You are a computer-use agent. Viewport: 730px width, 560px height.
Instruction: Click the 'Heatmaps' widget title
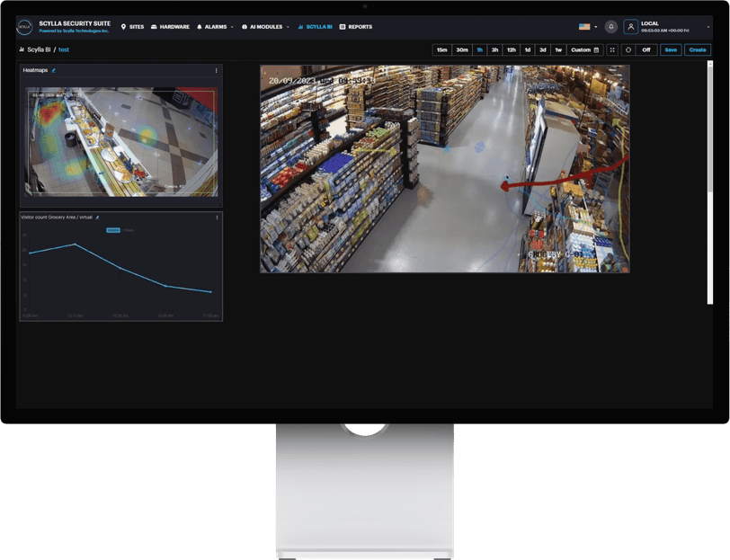click(35, 70)
